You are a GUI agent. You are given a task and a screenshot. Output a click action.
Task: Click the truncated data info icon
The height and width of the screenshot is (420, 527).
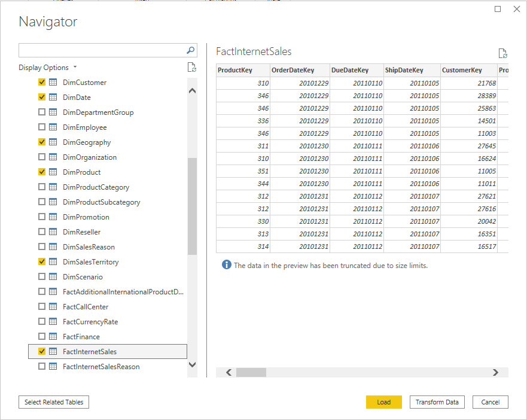[x=226, y=265]
